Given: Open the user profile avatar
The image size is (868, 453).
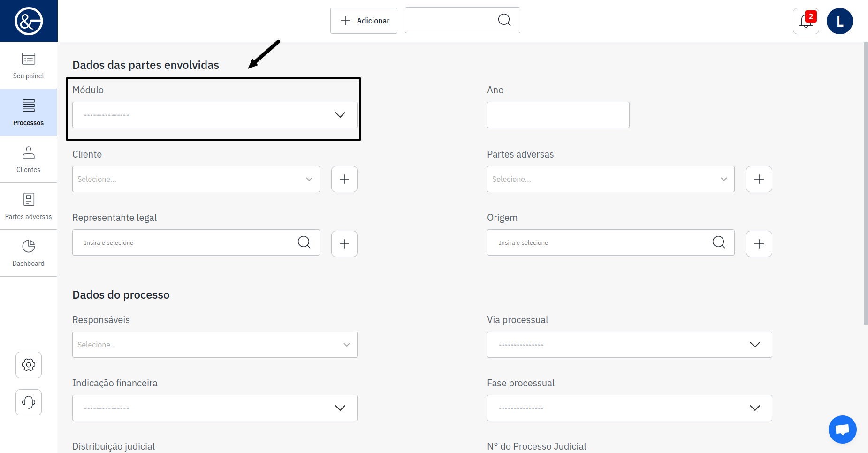Looking at the screenshot, I should click(839, 21).
